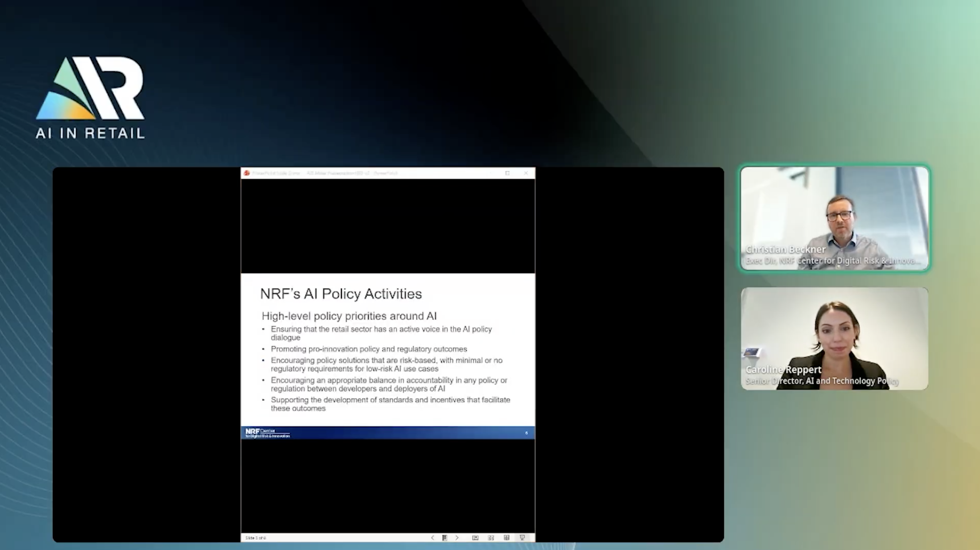Close the PowerPoint slide show window

point(526,173)
